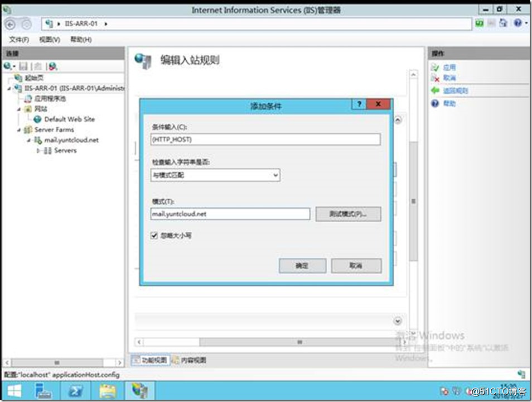Viewport: 532px width, 402px height.
Task: Click the condition input field {HTTP_HOST}
Action: point(265,140)
